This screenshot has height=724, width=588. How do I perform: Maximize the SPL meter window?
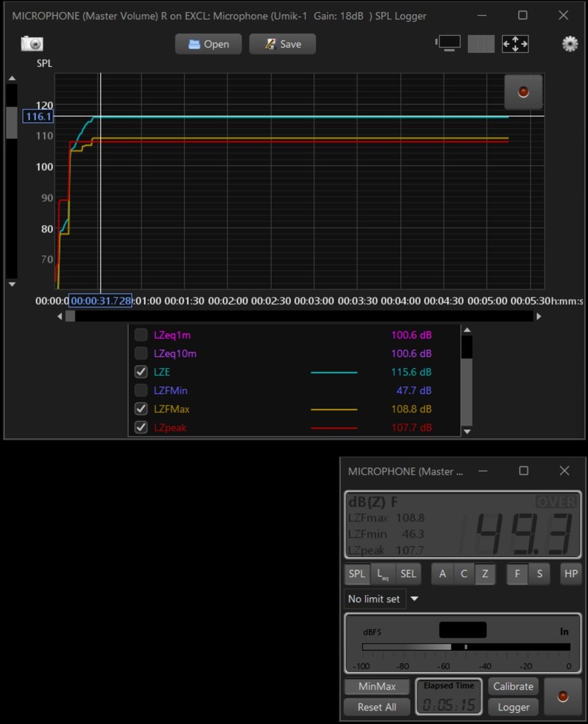pyautogui.click(x=524, y=471)
